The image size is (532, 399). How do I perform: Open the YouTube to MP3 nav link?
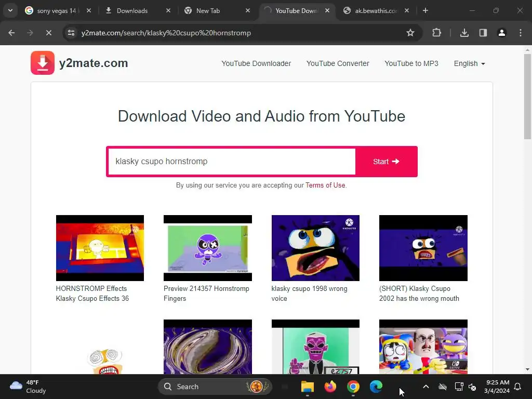[411, 63]
